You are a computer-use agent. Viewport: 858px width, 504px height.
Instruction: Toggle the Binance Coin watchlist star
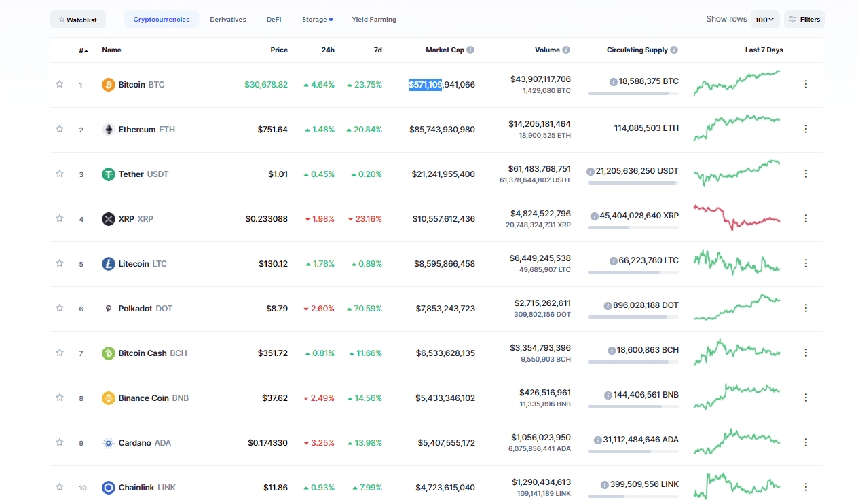[x=60, y=398]
